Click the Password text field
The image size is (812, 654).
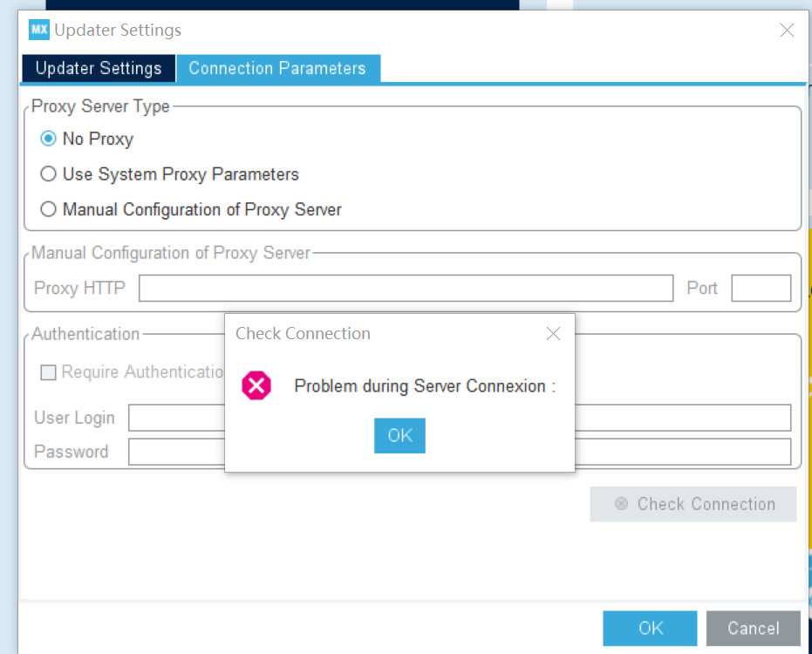coord(460,452)
